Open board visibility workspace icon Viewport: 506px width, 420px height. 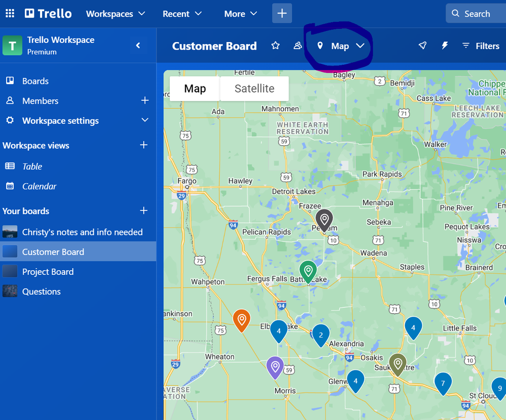pyautogui.click(x=297, y=46)
